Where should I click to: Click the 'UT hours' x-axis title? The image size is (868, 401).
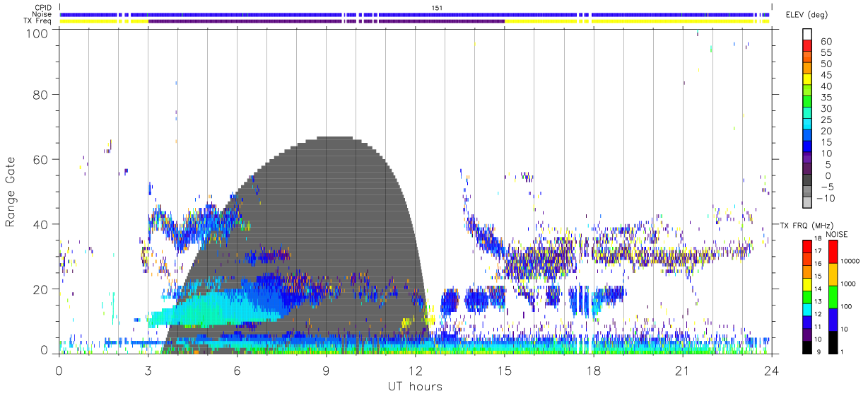[x=414, y=387]
